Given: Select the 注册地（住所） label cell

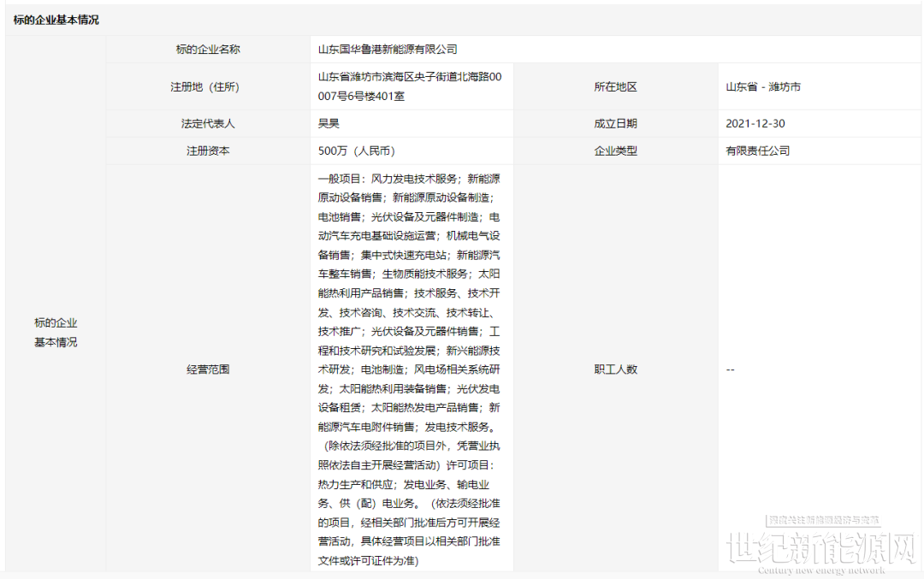Looking at the screenshot, I should pyautogui.click(x=208, y=86).
